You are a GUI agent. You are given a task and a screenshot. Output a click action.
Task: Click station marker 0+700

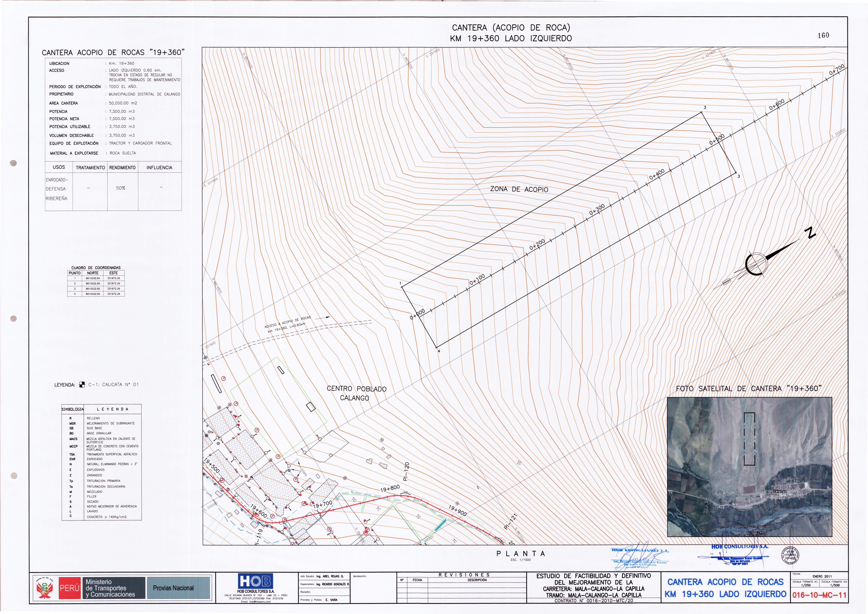(x=837, y=70)
